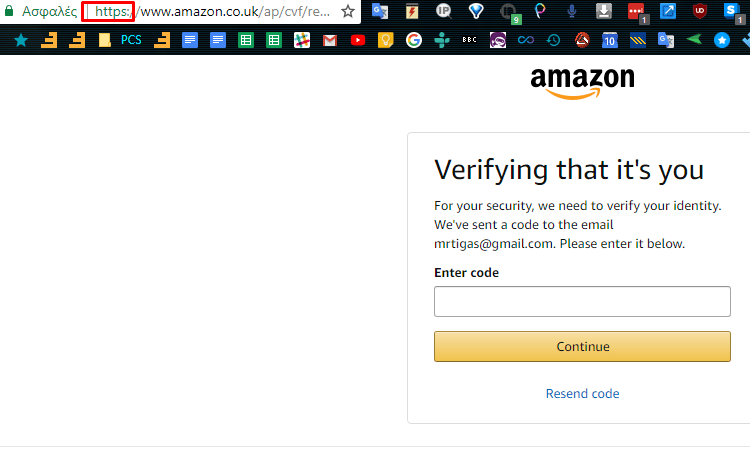The image size is (750, 453).
Task: Click the IP lookup extension icon
Action: tap(444, 12)
